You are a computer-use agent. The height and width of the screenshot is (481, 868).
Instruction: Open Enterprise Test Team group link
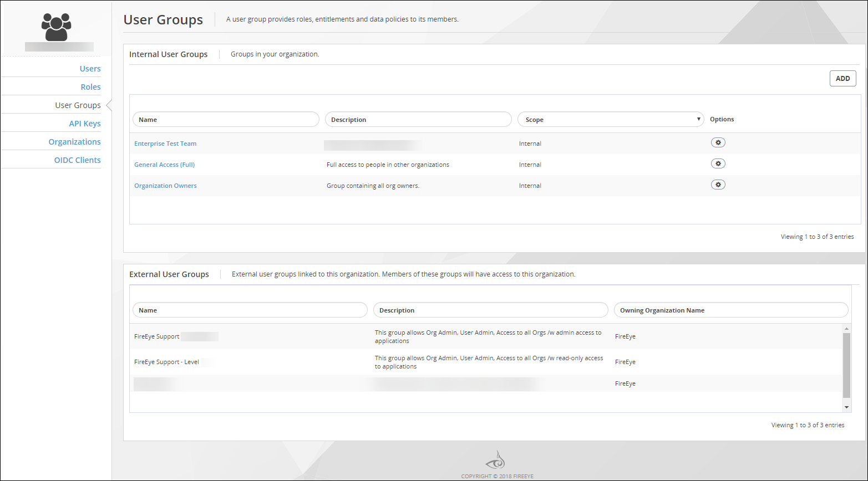point(165,144)
